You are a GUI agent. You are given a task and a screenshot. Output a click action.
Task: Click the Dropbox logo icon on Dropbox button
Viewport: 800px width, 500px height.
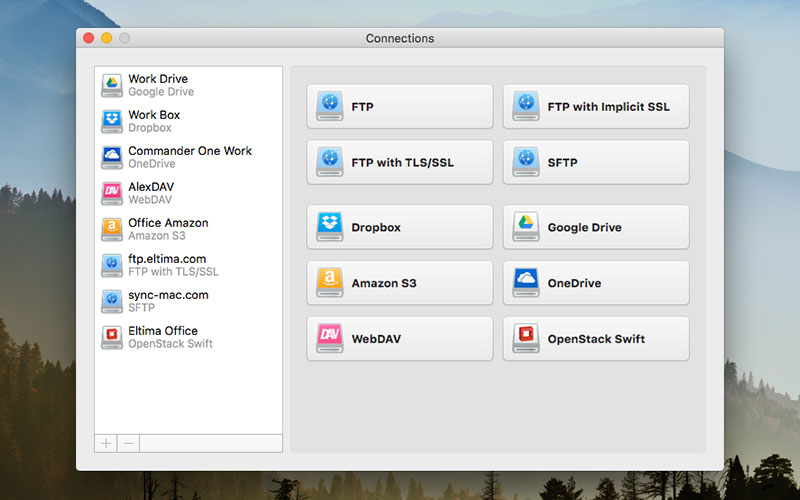pyautogui.click(x=330, y=227)
